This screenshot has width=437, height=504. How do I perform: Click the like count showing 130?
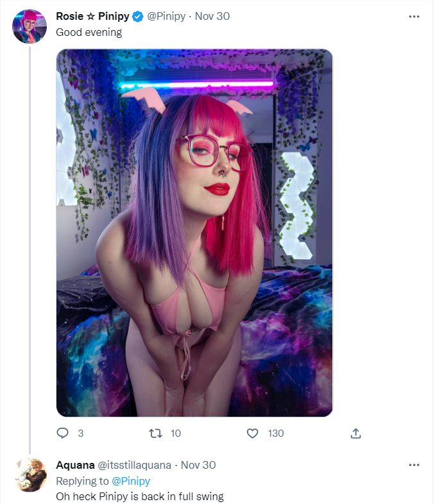point(276,433)
